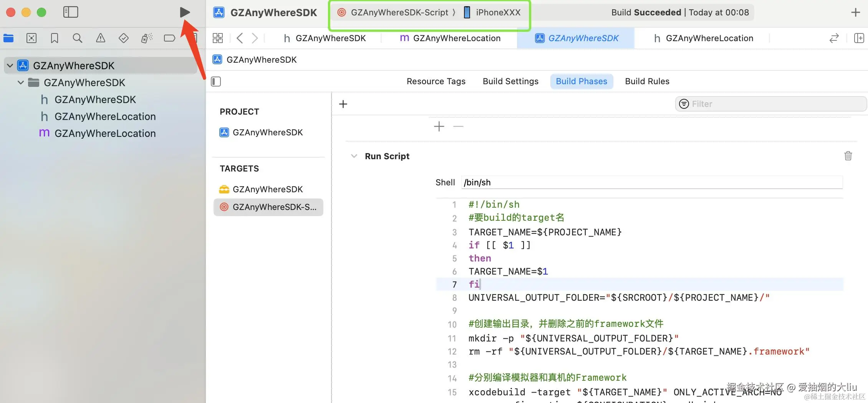
Task: Toggle the navigator sidebar visibility
Action: pos(71,12)
